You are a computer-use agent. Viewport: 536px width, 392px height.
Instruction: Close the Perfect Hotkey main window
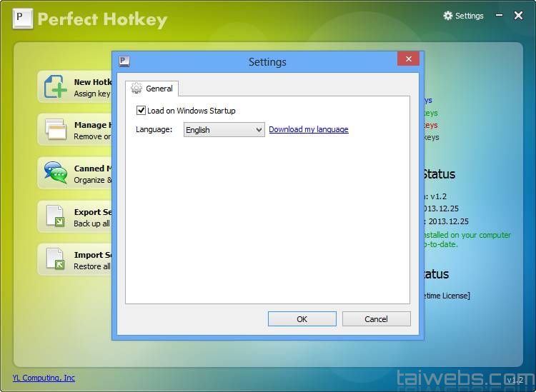coord(518,16)
